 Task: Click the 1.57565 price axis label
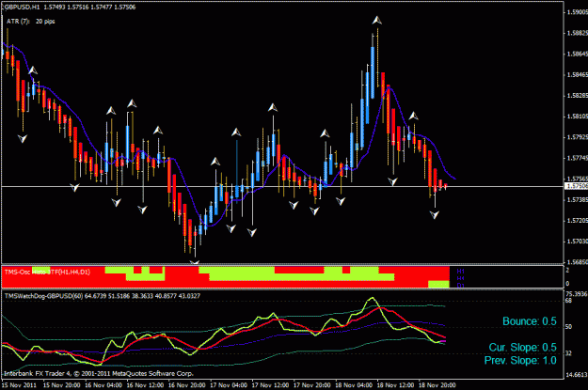click(577, 179)
